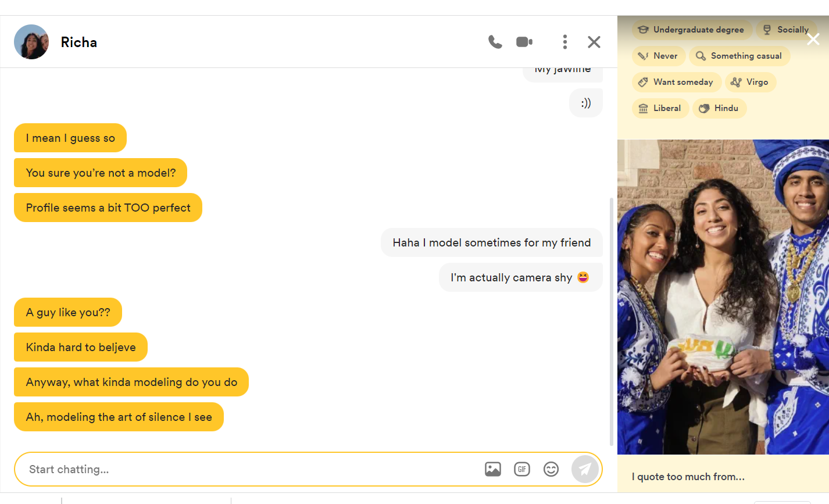
Task: Click the Virgo zodiac badge
Action: (750, 82)
